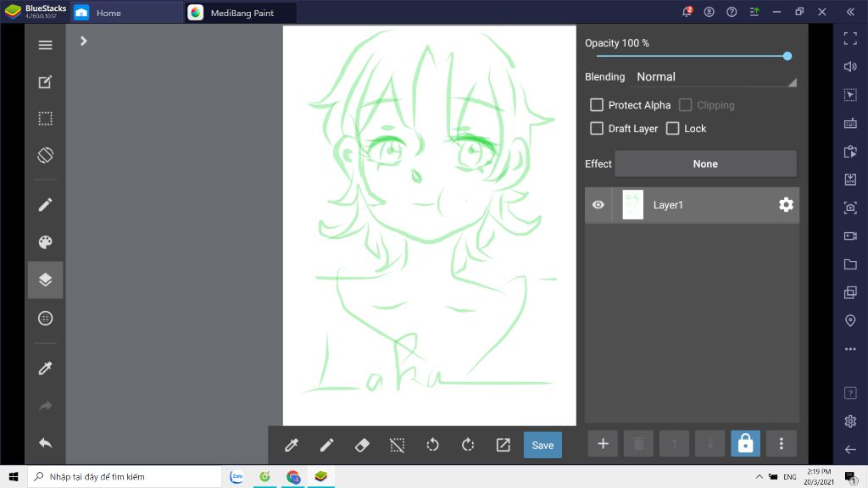868x488 pixels.
Task: Select the eyedropper in left sidebar
Action: pyautogui.click(x=46, y=368)
